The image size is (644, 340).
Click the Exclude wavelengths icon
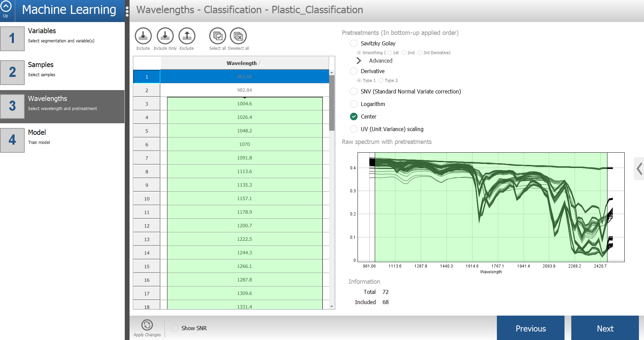tap(186, 36)
